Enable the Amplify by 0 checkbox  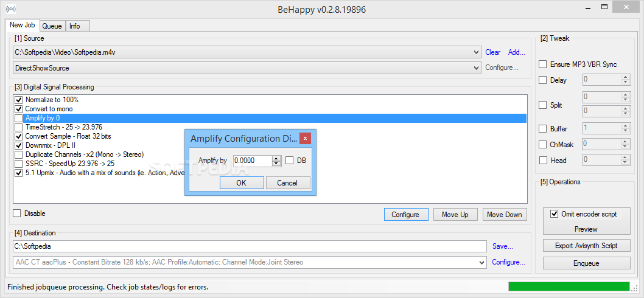click(x=18, y=118)
